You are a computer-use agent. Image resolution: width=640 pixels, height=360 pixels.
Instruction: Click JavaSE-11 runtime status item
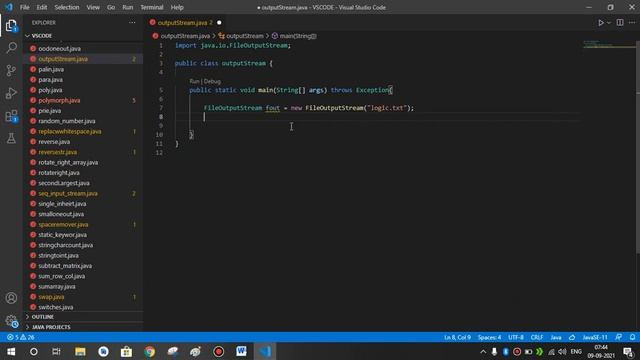coord(595,338)
